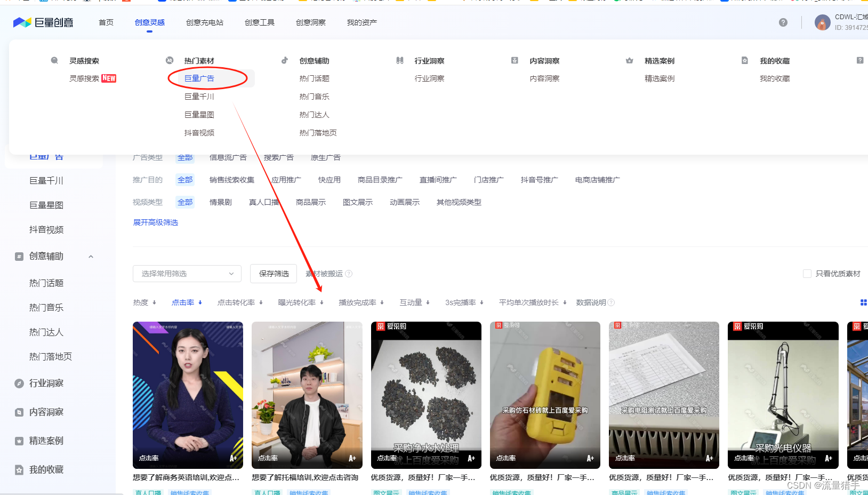Click the 创意辅助 music note icon
868x495 pixels.
285,61
